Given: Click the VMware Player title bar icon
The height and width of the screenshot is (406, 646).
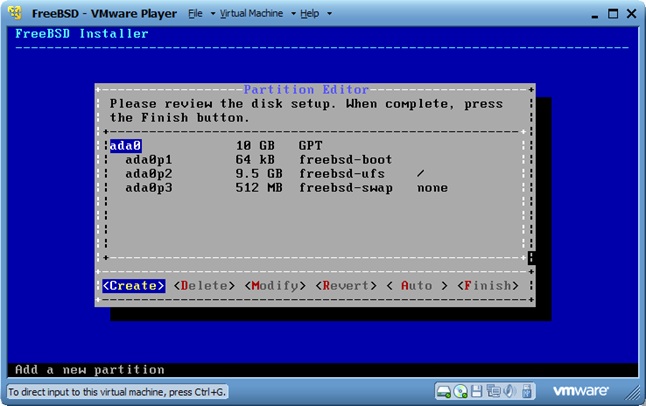Looking at the screenshot, I should [x=15, y=14].
